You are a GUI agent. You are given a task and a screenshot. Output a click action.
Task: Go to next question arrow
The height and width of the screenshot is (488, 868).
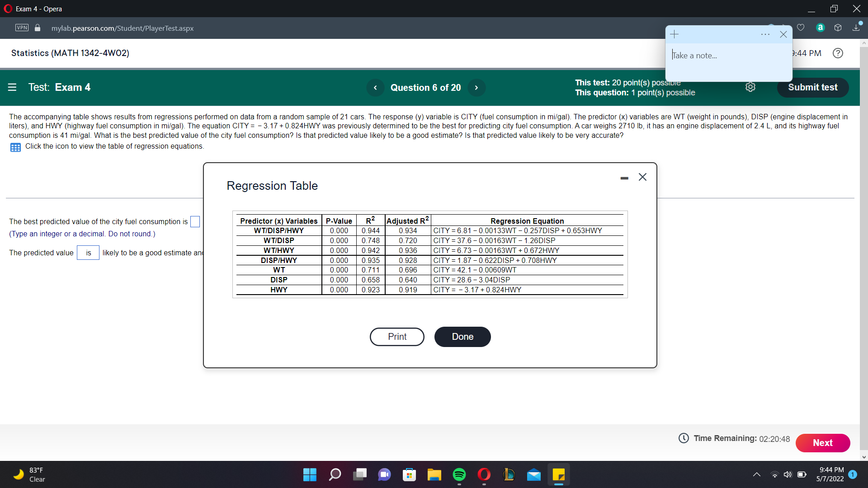click(x=476, y=88)
